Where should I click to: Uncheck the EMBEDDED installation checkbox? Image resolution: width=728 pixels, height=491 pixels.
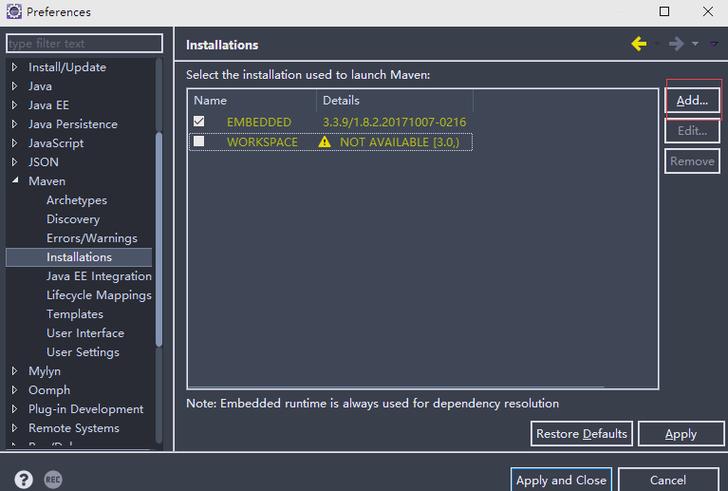click(x=199, y=121)
